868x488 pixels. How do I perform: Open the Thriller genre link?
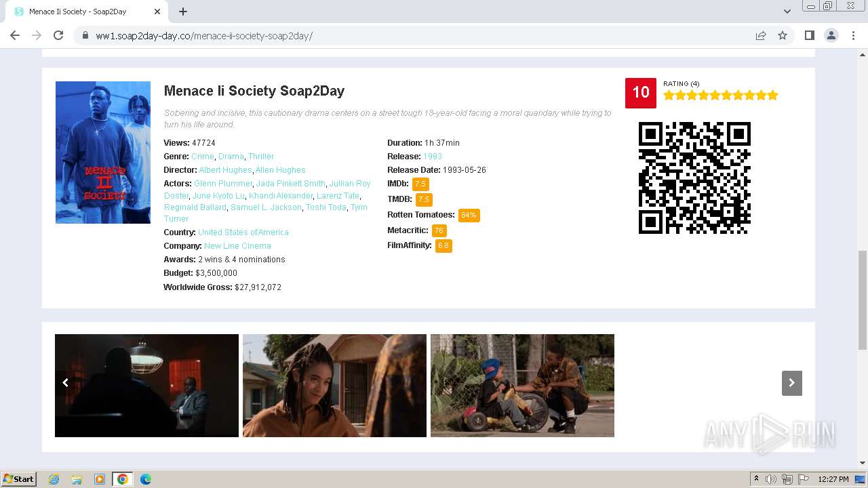[x=261, y=157]
